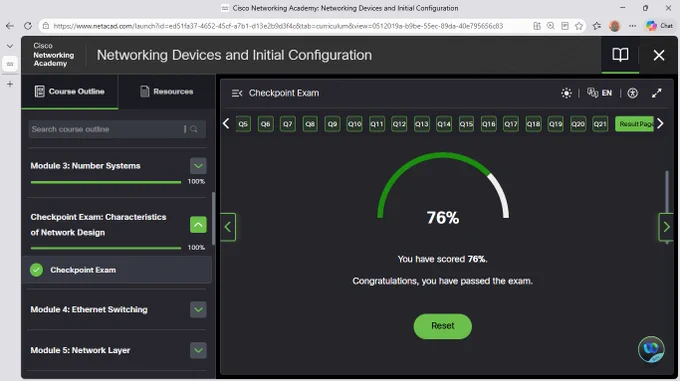680x381 pixels.
Task: Expand exam panel to fullscreen
Action: [x=657, y=93]
